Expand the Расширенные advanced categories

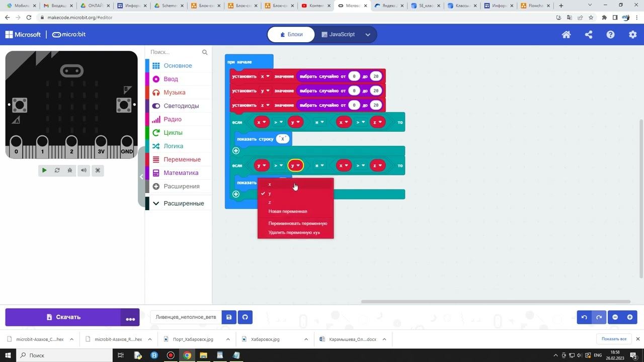(x=179, y=204)
